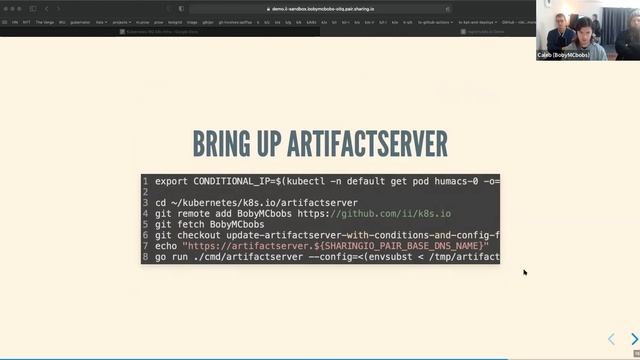This screenshot has height=360, width=640.
Task: Click the address bar showing pair.sharing.io URL
Action: [x=320, y=9]
